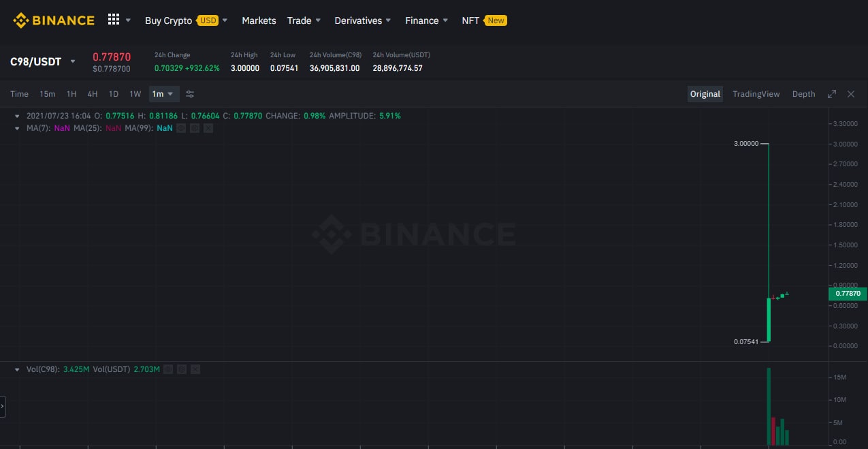This screenshot has width=868, height=449.
Task: Open the 1m interval dropdown
Action: [164, 94]
